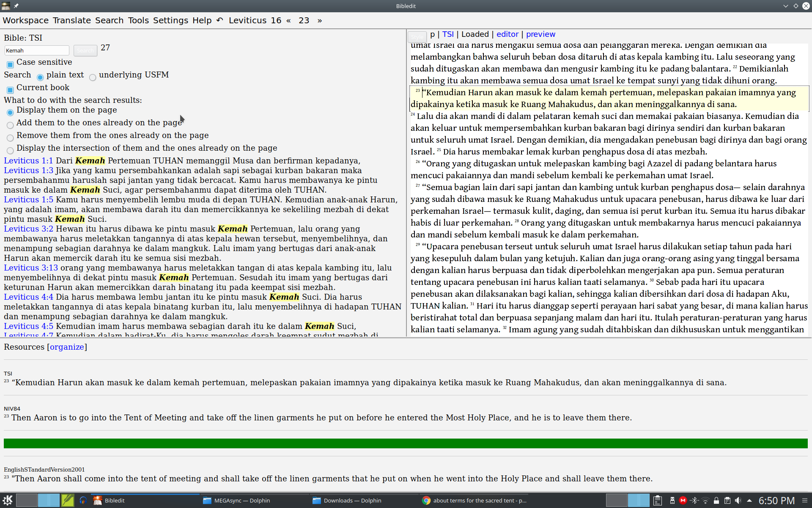Viewport: 812px width, 508px height.
Task: Go to next verse with » arrow
Action: (320, 20)
